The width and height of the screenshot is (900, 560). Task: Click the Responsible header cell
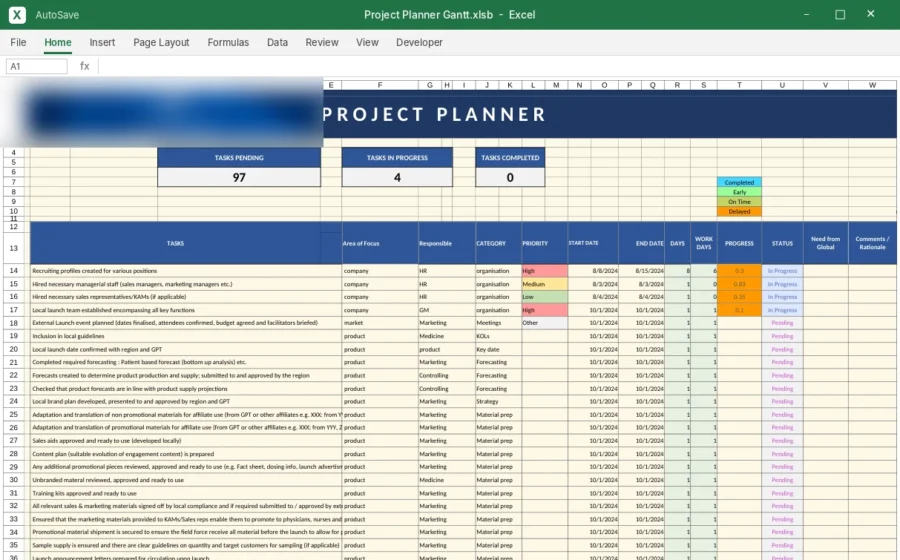tap(447, 243)
